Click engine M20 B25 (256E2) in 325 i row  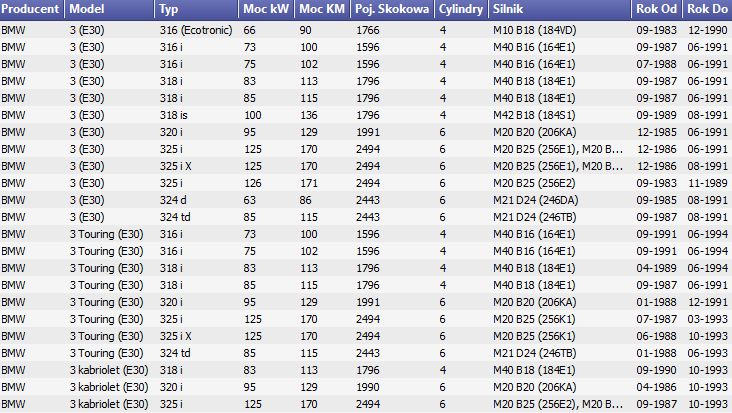[x=534, y=183]
